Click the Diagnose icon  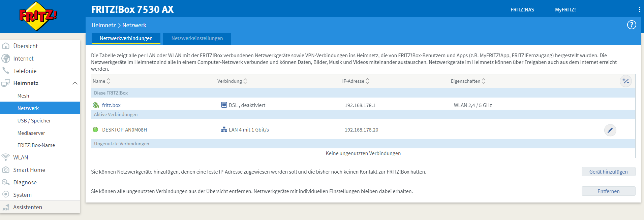[x=6, y=182]
